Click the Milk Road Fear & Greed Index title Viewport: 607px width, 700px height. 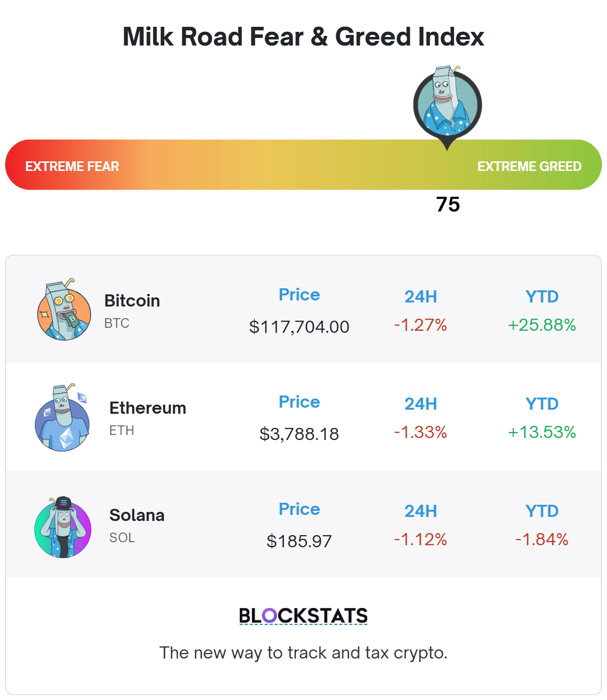point(303,37)
